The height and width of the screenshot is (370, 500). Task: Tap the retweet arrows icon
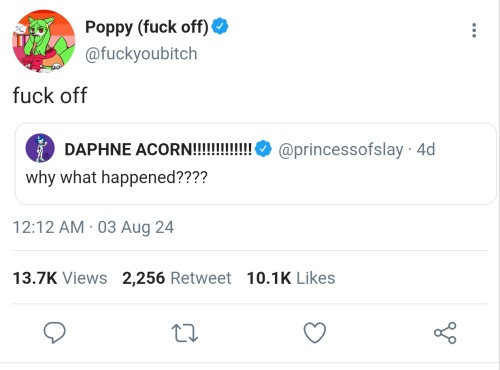pyautogui.click(x=185, y=333)
